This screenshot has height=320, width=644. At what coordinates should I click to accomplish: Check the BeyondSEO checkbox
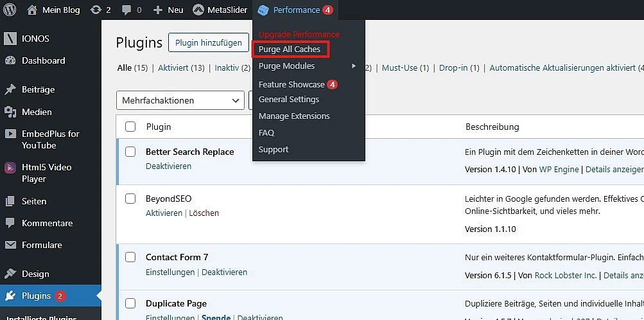[130, 199]
